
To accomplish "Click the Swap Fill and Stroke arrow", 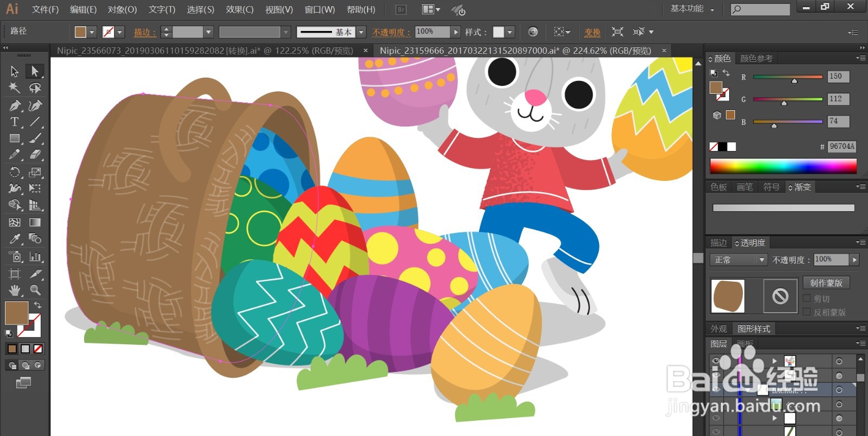I will click(37, 305).
